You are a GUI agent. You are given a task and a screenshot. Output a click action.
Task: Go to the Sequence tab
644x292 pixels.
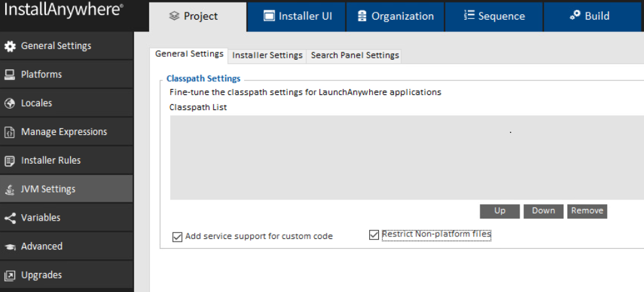pos(494,16)
